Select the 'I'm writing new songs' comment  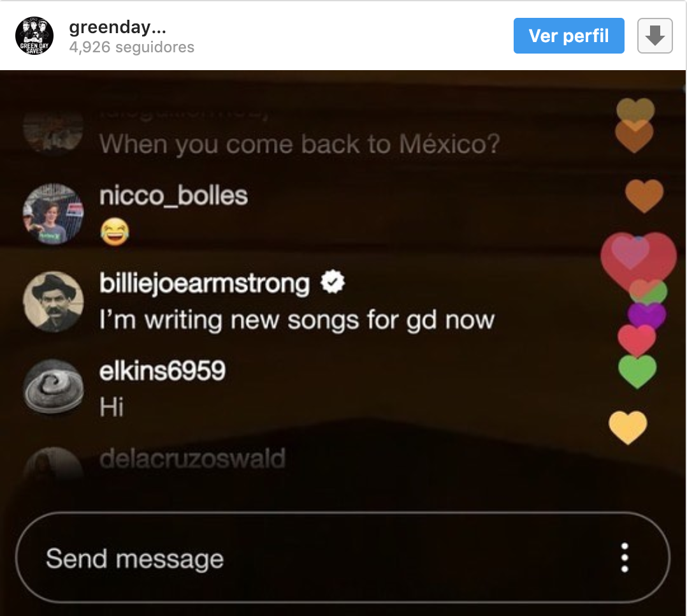297,319
